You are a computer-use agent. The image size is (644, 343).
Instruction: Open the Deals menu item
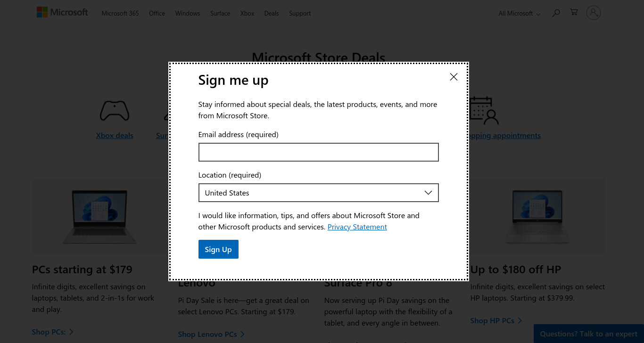[272, 13]
